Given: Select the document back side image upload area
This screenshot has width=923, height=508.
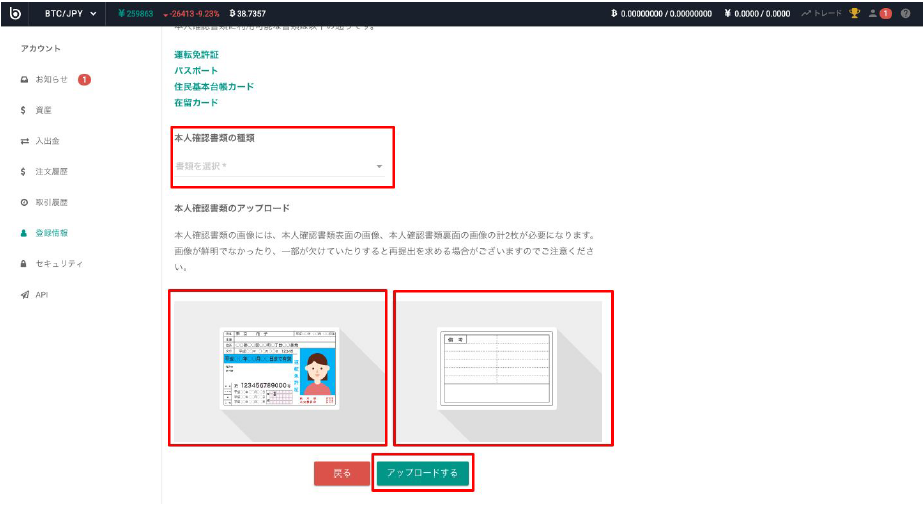Looking at the screenshot, I should (x=500, y=371).
